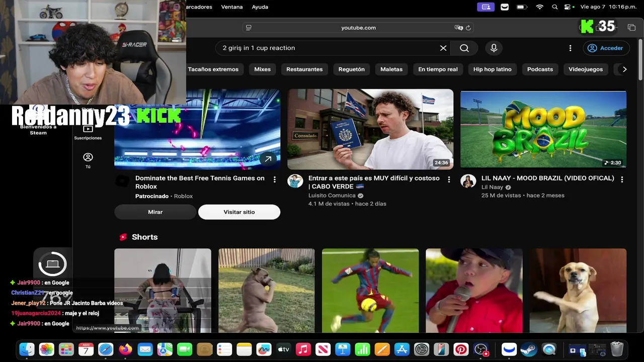
Task: Select the 'Tacaños extremos' filter chip
Action: tap(213, 69)
